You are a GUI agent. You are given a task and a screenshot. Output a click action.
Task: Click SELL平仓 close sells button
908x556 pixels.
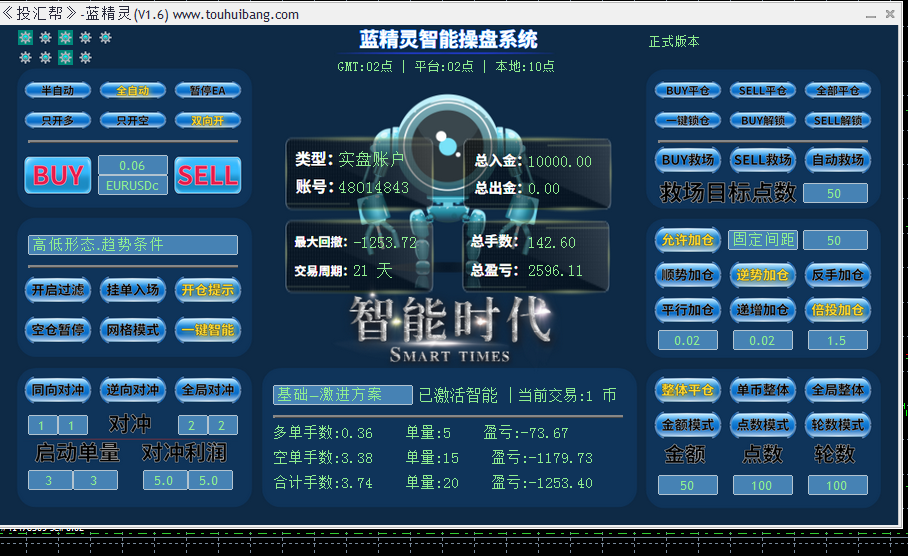[x=763, y=90]
